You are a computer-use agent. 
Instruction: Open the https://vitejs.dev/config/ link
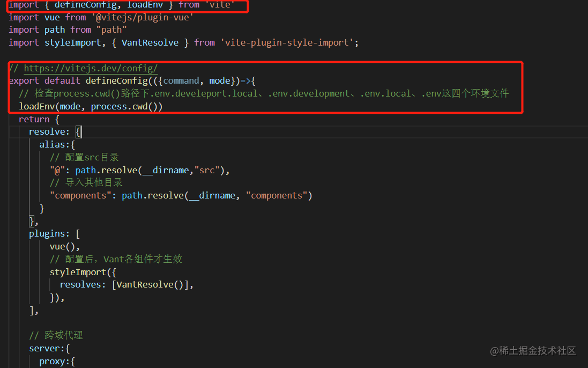pyautogui.click(x=91, y=68)
